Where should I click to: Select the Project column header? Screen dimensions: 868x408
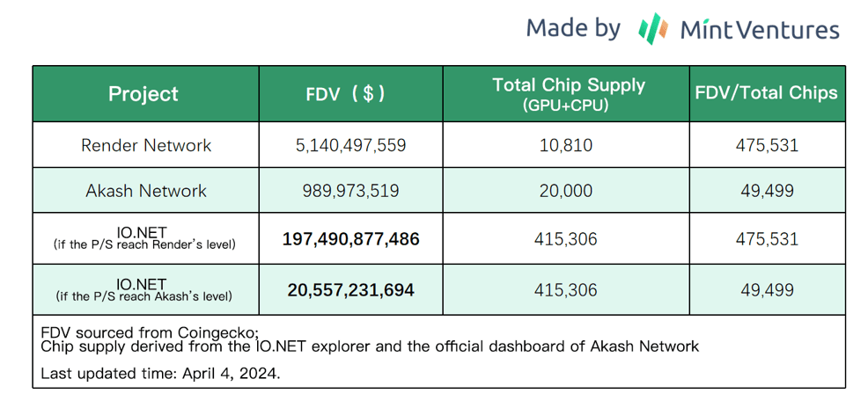[143, 94]
